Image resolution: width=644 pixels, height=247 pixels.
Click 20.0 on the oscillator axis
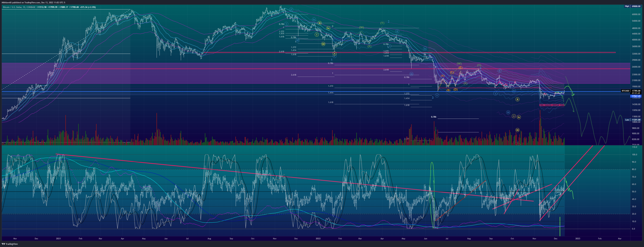tap(634, 214)
